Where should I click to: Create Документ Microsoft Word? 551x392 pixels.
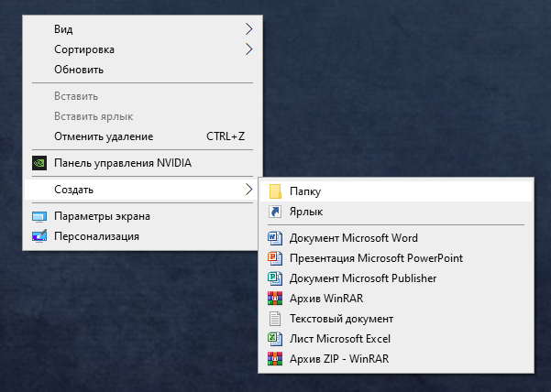tap(396, 238)
